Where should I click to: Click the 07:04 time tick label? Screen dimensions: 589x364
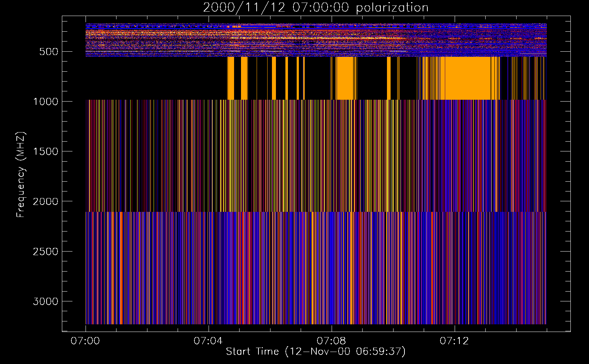208,341
